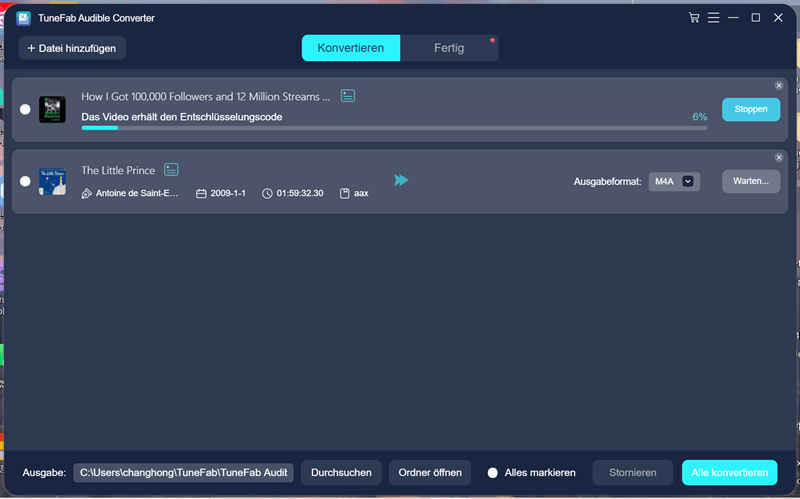Screen dimensions: 800x499
Task: Click The Little Prince cover thumbnail
Action: (x=53, y=181)
